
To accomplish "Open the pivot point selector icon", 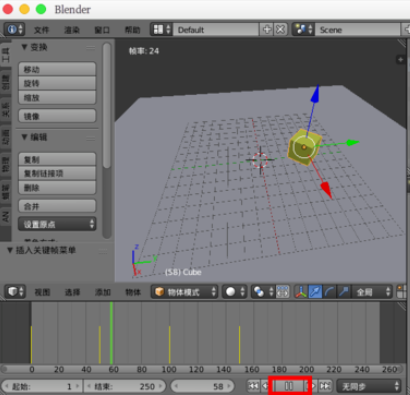I will 262,292.
